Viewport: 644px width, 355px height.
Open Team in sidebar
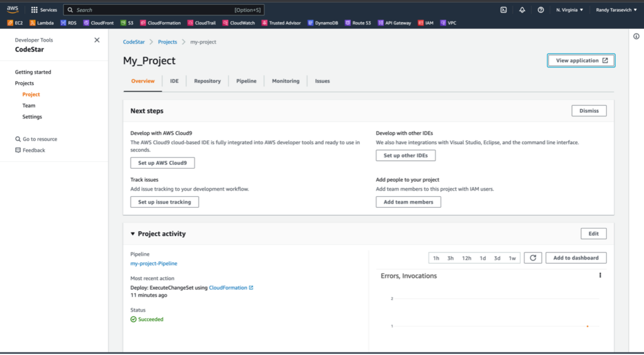pos(29,106)
